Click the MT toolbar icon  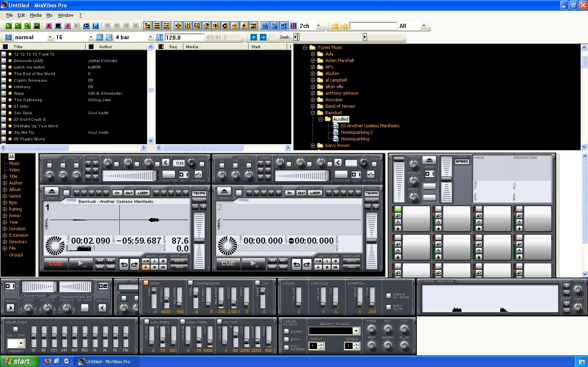coord(284,26)
